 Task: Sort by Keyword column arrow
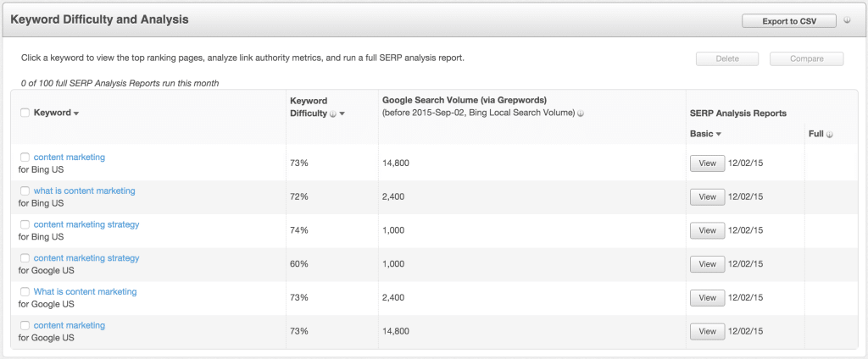click(75, 113)
